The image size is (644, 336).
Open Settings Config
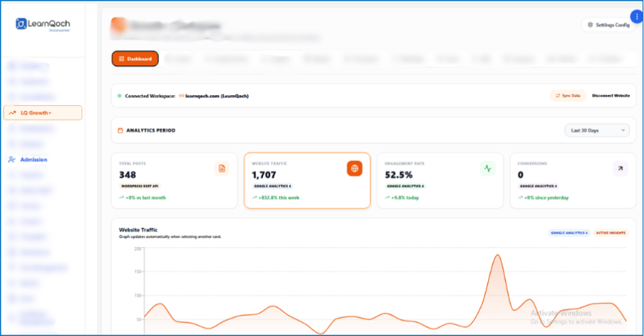click(608, 25)
